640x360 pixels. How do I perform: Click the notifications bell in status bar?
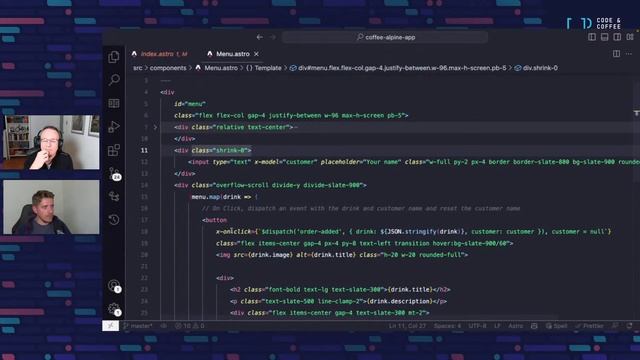(629, 326)
